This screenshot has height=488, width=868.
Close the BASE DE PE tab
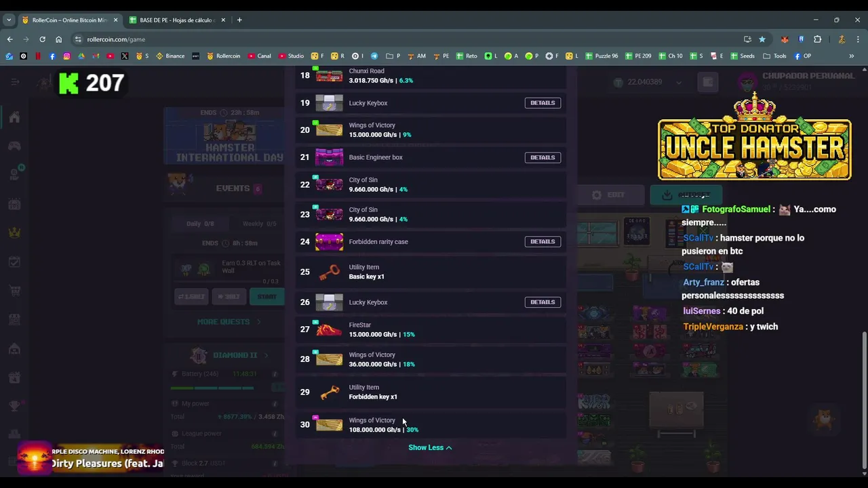223,20
